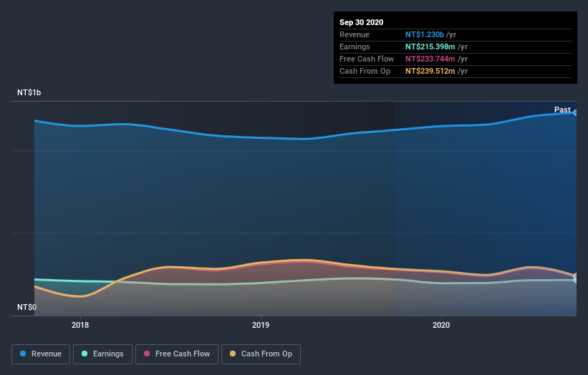Image resolution: width=588 pixels, height=375 pixels.
Task: Click the Sep 30 2020 tooltip date
Action: point(361,22)
